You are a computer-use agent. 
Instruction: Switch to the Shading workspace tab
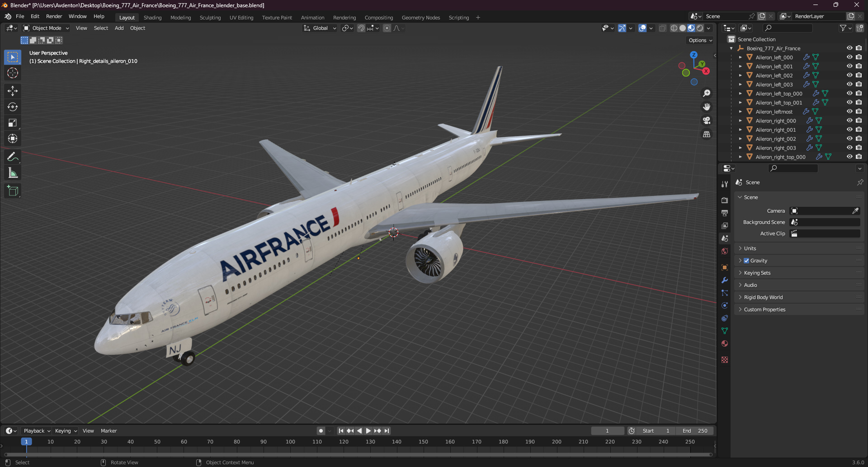[152, 18]
